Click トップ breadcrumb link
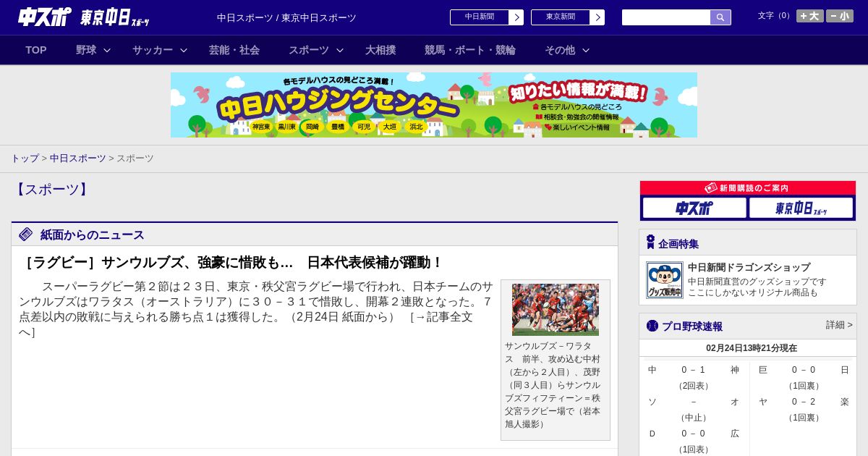Screen dimensions: 868x456 pyautogui.click(x=25, y=159)
